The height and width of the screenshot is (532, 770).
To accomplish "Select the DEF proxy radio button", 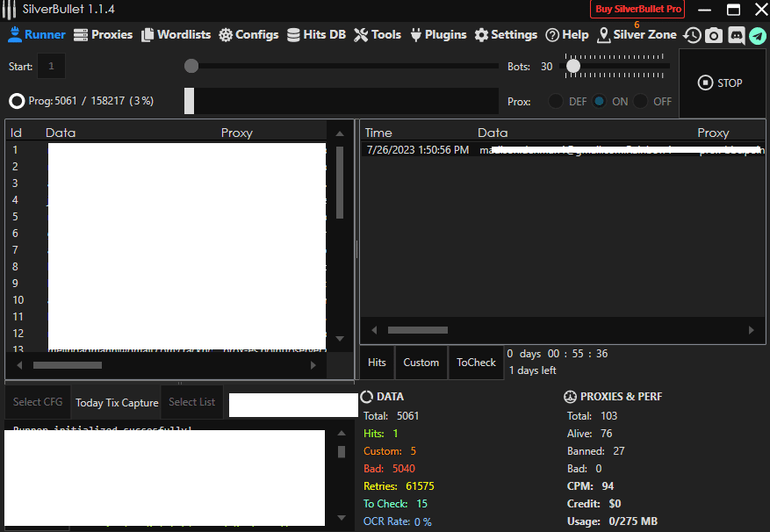I will tap(556, 101).
